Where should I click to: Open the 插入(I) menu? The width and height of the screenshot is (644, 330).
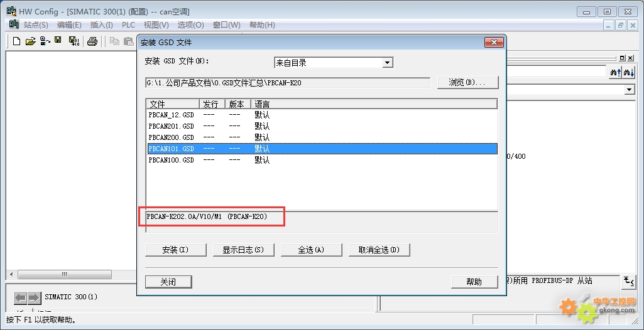click(x=101, y=25)
